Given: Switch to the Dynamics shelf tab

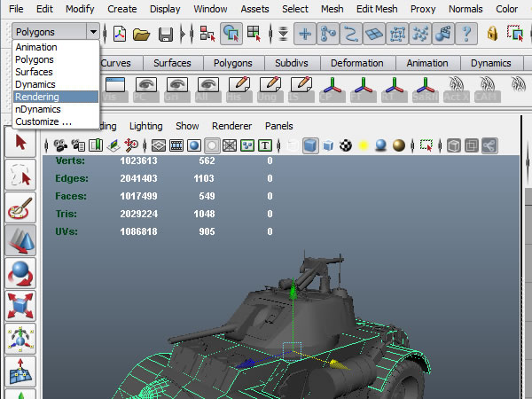Looking at the screenshot, I should 490,63.
